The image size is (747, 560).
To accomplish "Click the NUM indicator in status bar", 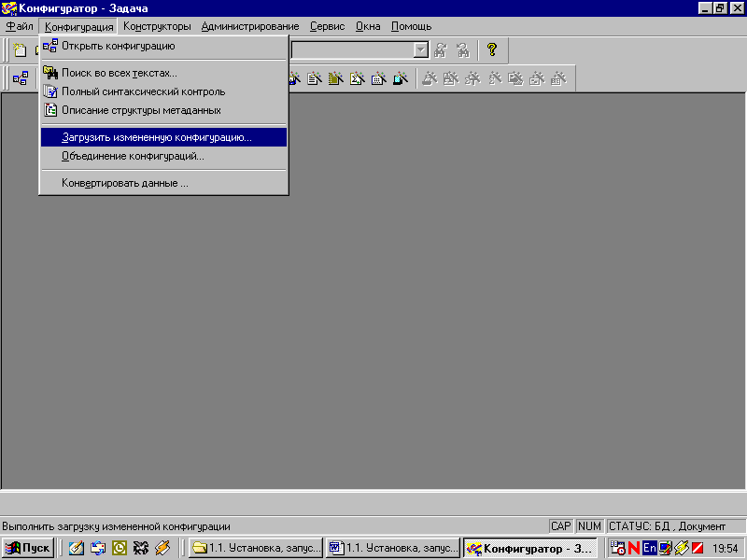I will coord(589,526).
